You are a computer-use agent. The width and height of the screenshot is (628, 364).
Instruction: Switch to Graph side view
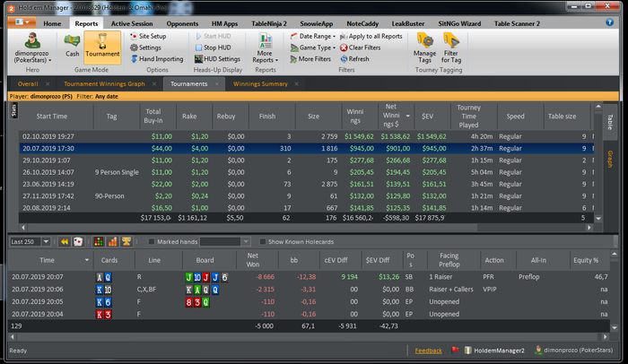click(610, 159)
